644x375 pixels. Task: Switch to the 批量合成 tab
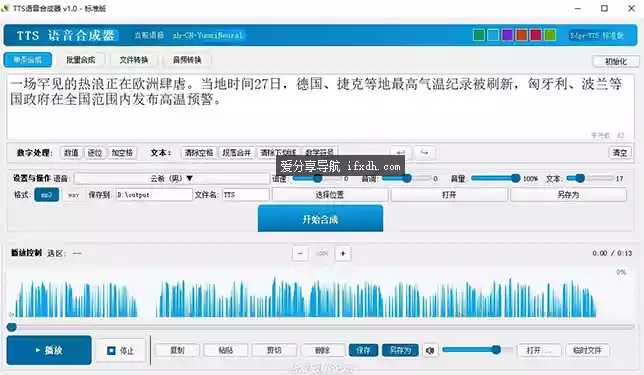(80, 60)
